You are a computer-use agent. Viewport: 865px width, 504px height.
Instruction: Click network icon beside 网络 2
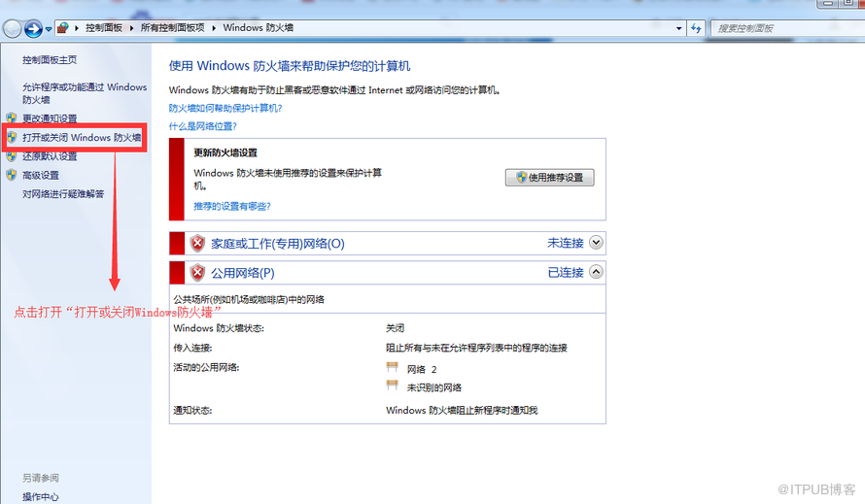(x=393, y=367)
